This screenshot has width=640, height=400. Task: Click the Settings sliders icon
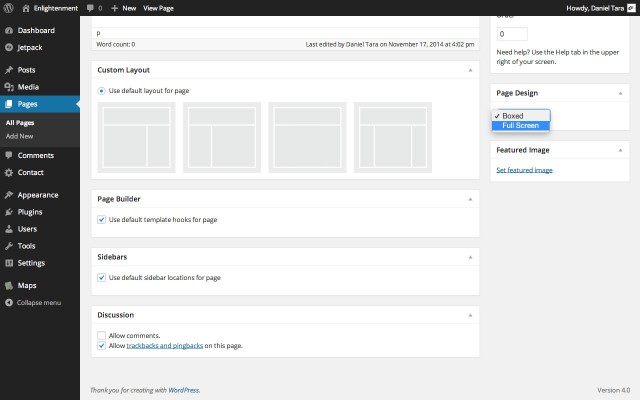9,263
